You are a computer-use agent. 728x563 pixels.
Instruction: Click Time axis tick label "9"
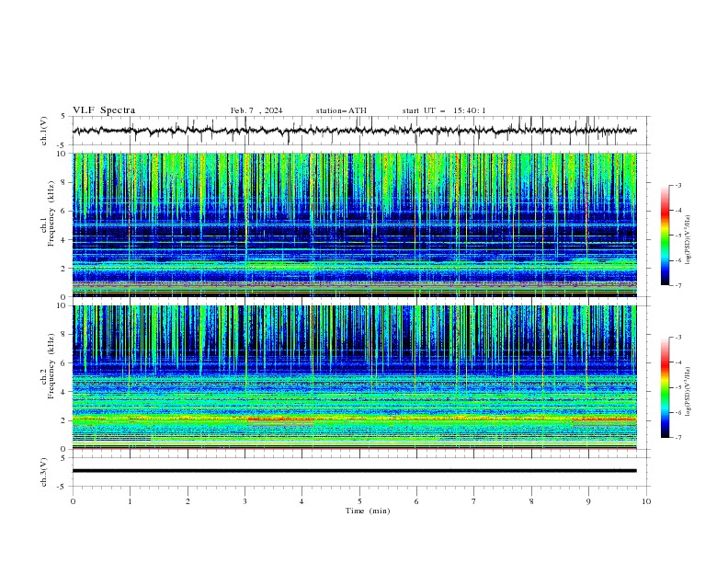click(x=588, y=501)
